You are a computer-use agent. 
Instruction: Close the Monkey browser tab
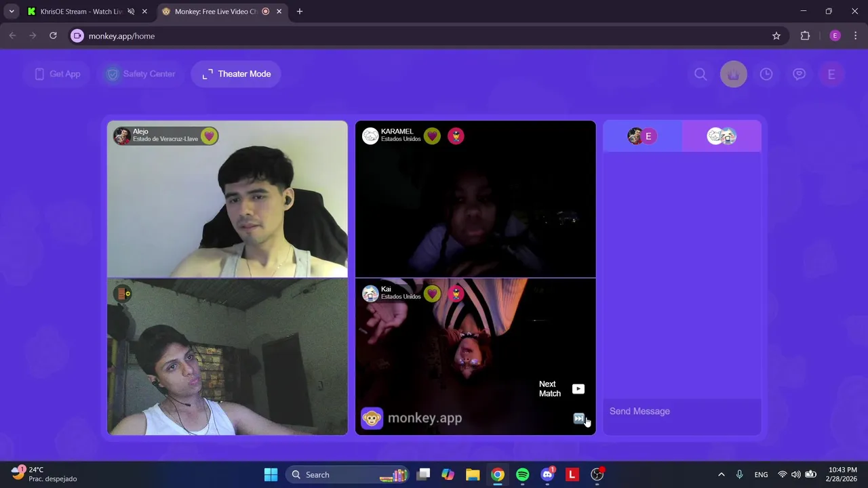click(x=279, y=12)
